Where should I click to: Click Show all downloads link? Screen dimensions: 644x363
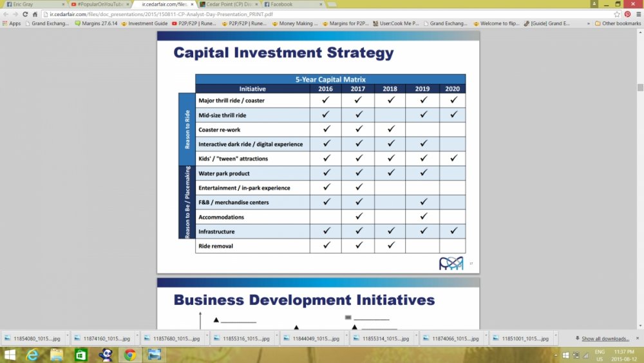tap(605, 338)
